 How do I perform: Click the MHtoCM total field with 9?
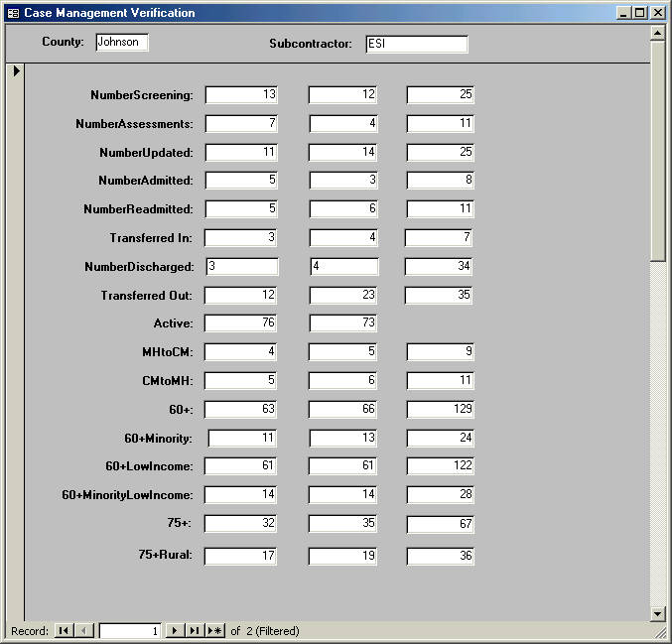[441, 352]
